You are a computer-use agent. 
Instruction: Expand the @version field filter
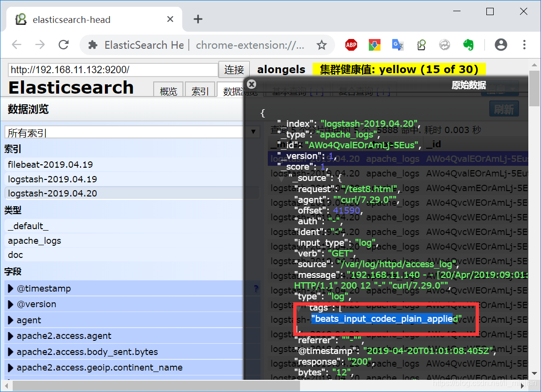(x=11, y=304)
